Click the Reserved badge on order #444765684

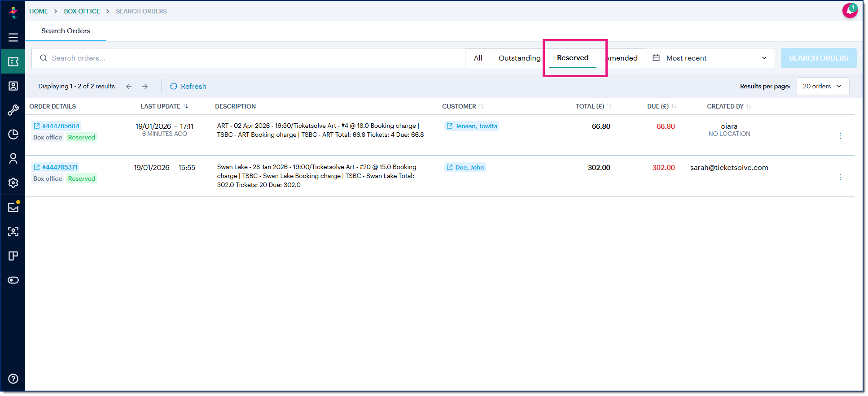(x=82, y=137)
